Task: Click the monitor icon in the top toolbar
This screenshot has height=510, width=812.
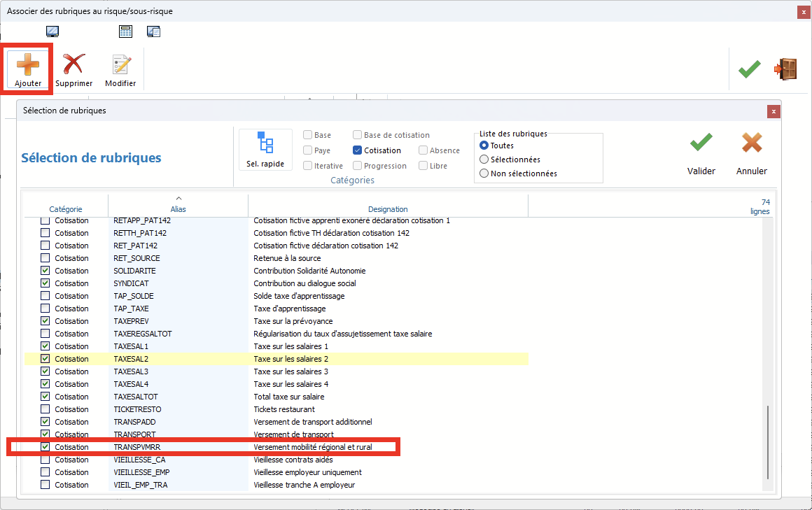Action: pos(52,31)
